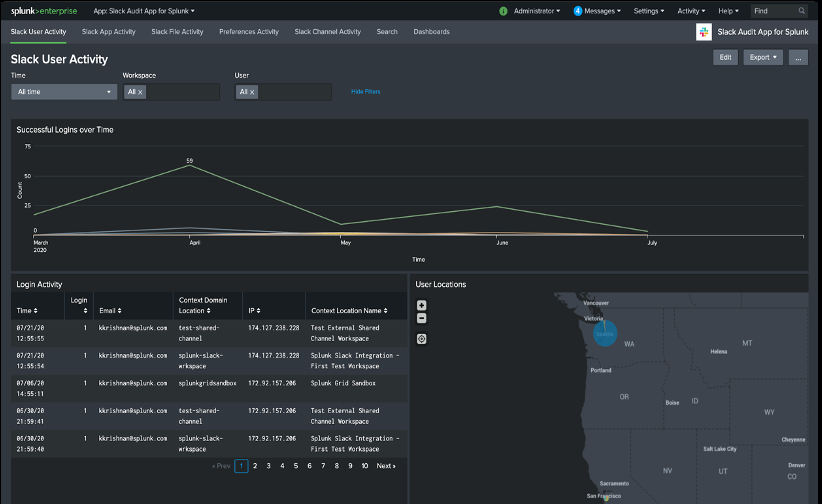Click the Salt Lake City map label
The width and height of the screenshot is (822, 504).
[720, 449]
